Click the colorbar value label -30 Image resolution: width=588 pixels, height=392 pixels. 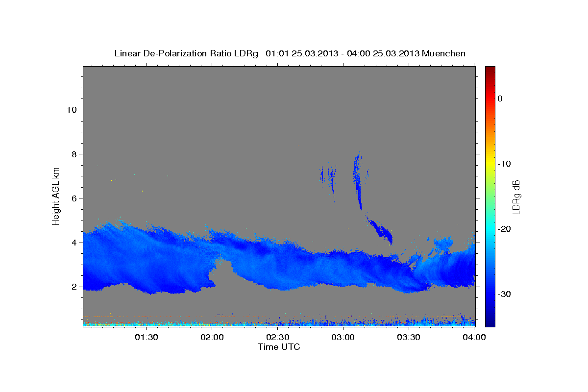point(504,294)
